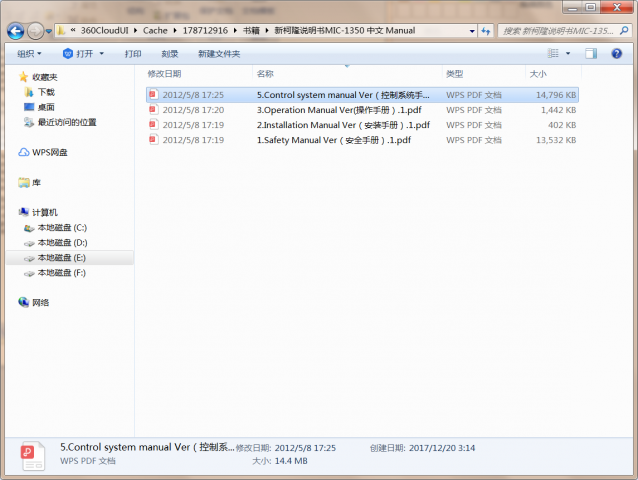Open the 组织 organize dropdown menu
This screenshot has height=480, width=638.
click(30, 53)
